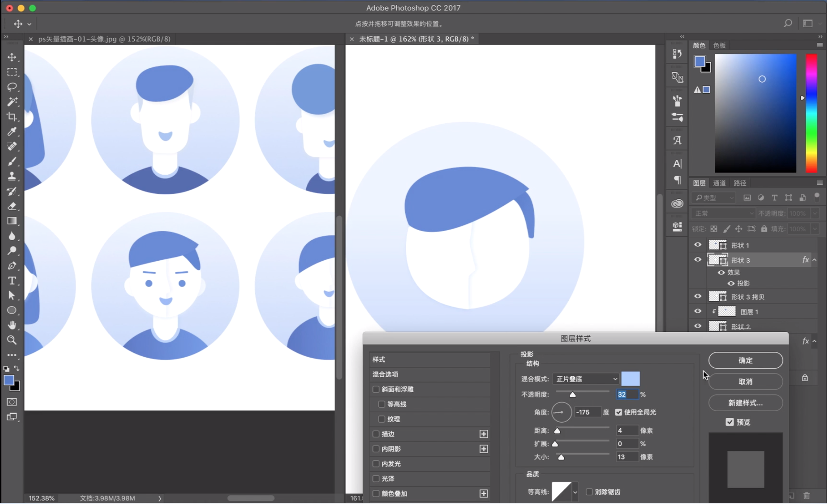The height and width of the screenshot is (504, 827).
Task: Select the Magic Wand tool
Action: (x=12, y=101)
